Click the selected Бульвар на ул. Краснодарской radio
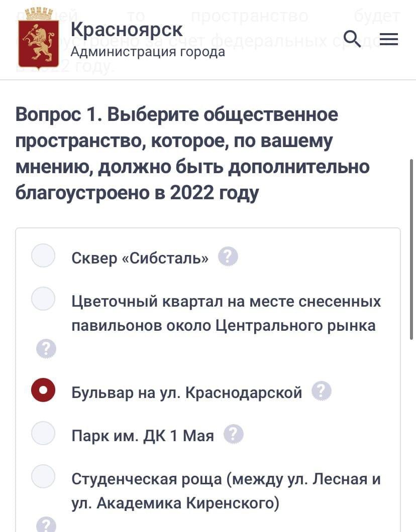 click(x=43, y=390)
